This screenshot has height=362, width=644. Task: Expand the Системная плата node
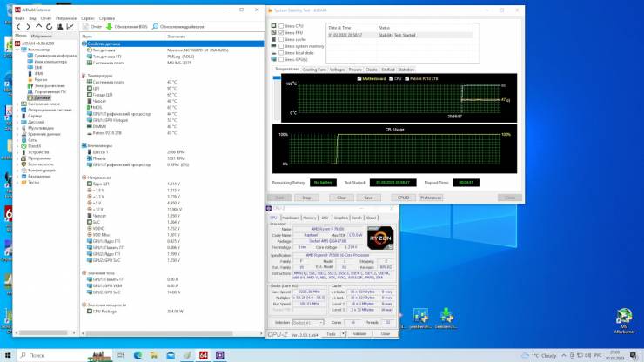pos(17,104)
